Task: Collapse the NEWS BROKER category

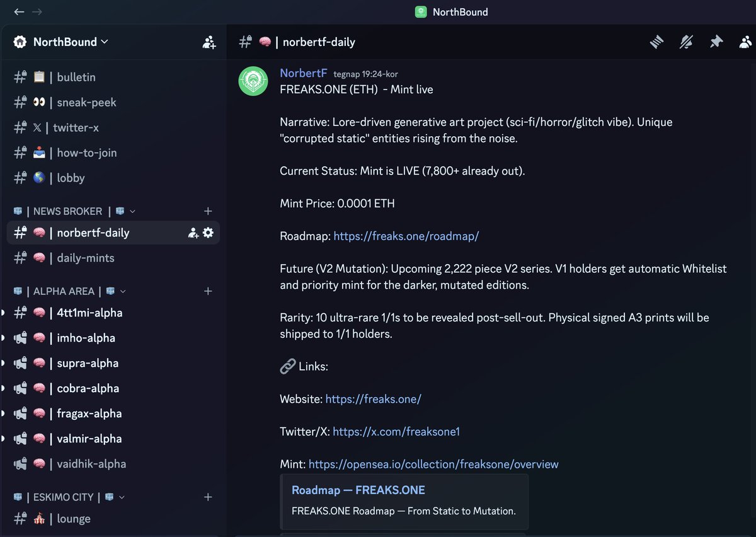Action: point(74,211)
